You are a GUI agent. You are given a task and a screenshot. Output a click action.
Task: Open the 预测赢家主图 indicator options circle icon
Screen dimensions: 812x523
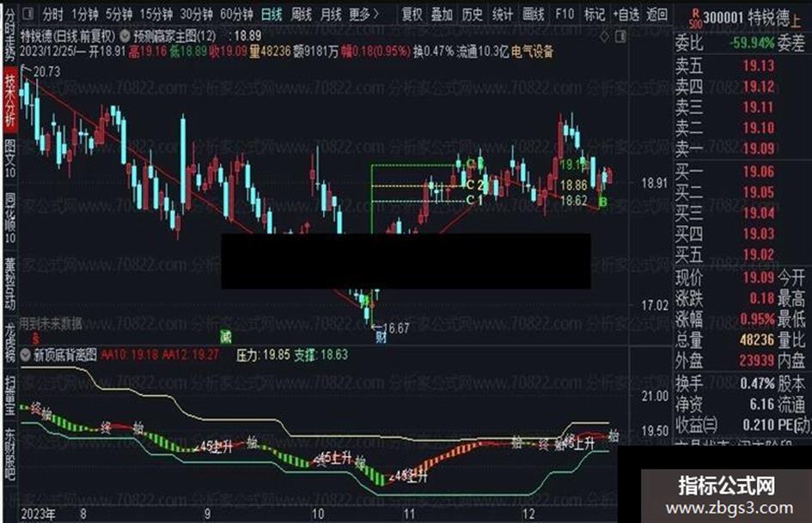click(125, 36)
